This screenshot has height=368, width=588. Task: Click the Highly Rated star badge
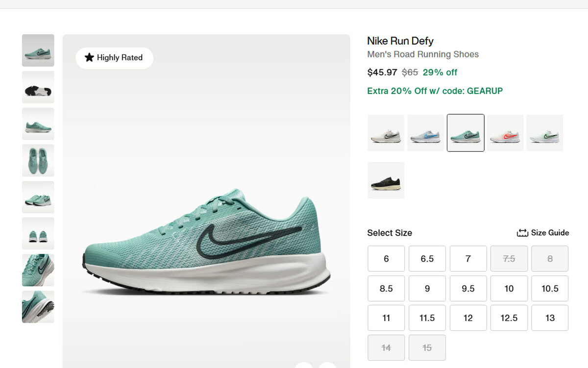(114, 58)
